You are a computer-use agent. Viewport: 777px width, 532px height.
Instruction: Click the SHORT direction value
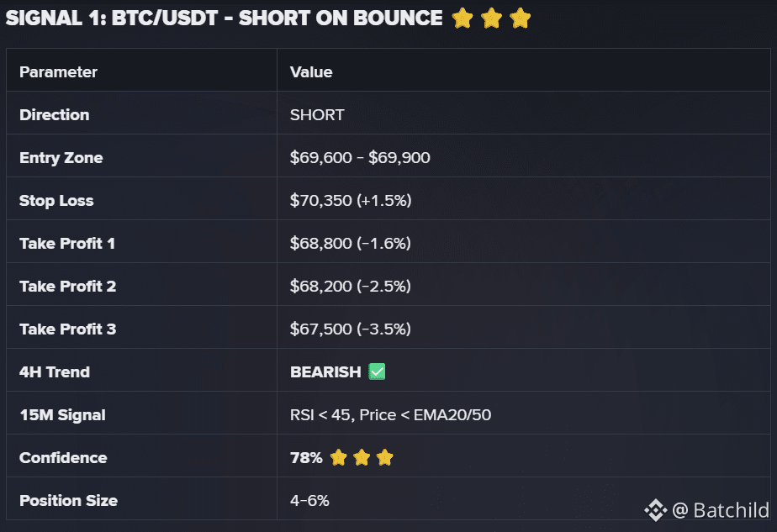click(x=317, y=115)
